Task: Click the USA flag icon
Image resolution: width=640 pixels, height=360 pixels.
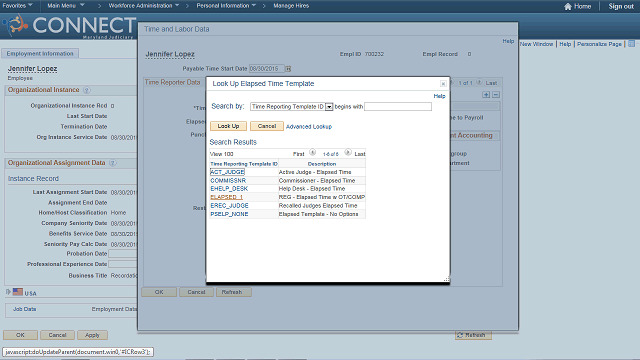Action: coord(18,292)
